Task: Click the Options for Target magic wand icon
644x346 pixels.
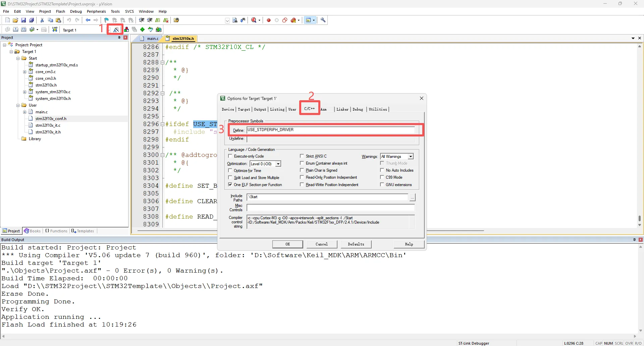Action: coord(116,30)
